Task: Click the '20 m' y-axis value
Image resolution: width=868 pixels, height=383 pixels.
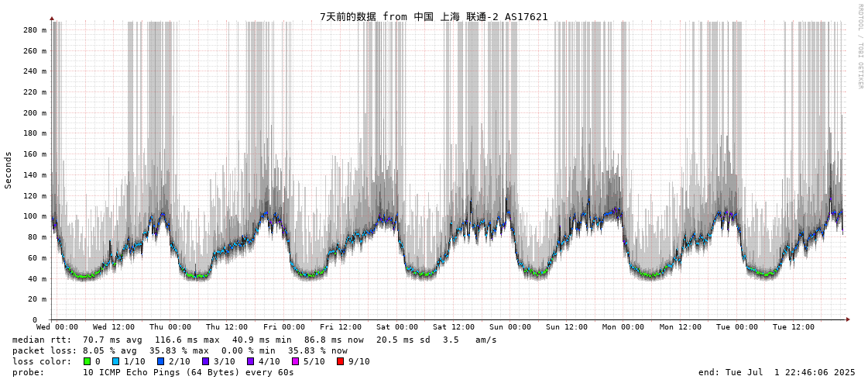Action: [x=38, y=298]
